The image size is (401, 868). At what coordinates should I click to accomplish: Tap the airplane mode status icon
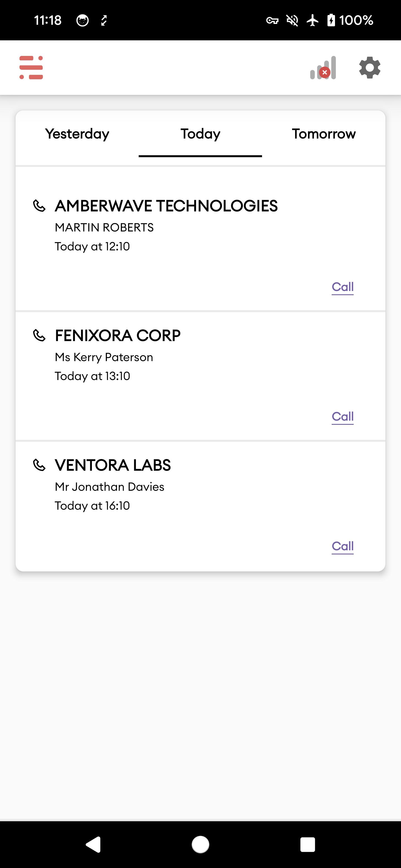click(x=313, y=20)
